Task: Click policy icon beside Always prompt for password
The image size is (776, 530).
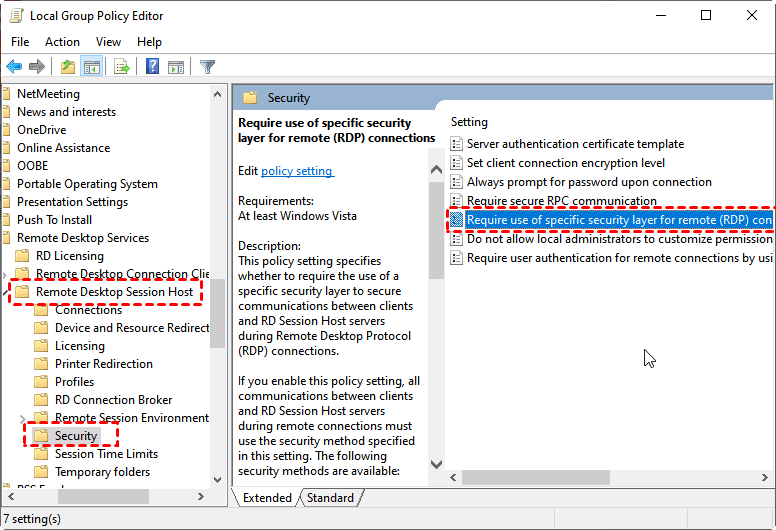Action: (456, 182)
